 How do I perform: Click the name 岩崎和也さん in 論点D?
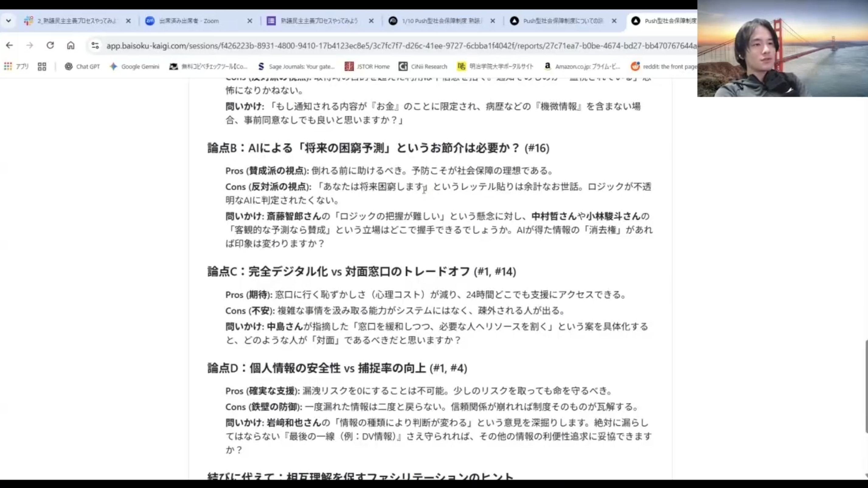point(294,423)
